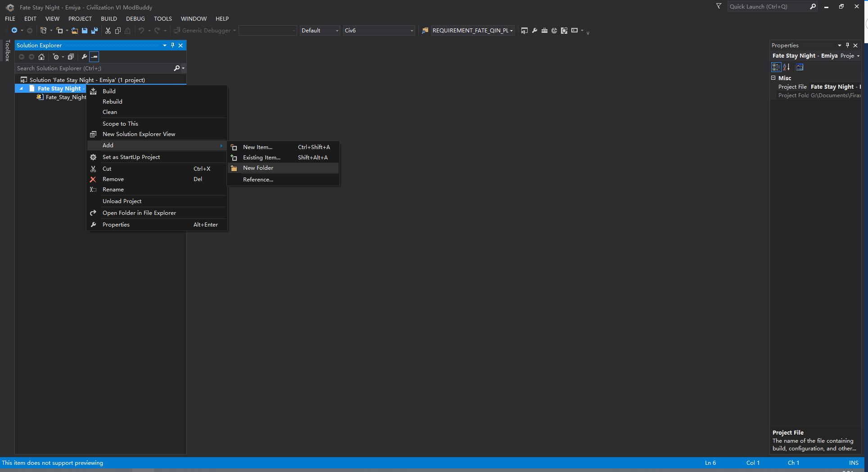Screen dimensions: 868x472
Task: Open the BUILD menu
Action: tap(109, 18)
